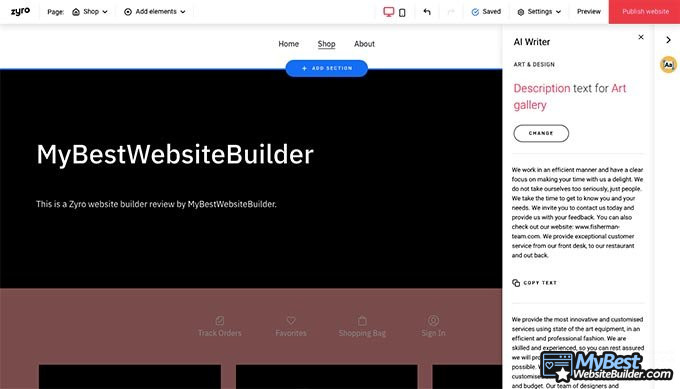
Task: Select the MyBestWebsiteBuilder heading text
Action: tap(175, 154)
